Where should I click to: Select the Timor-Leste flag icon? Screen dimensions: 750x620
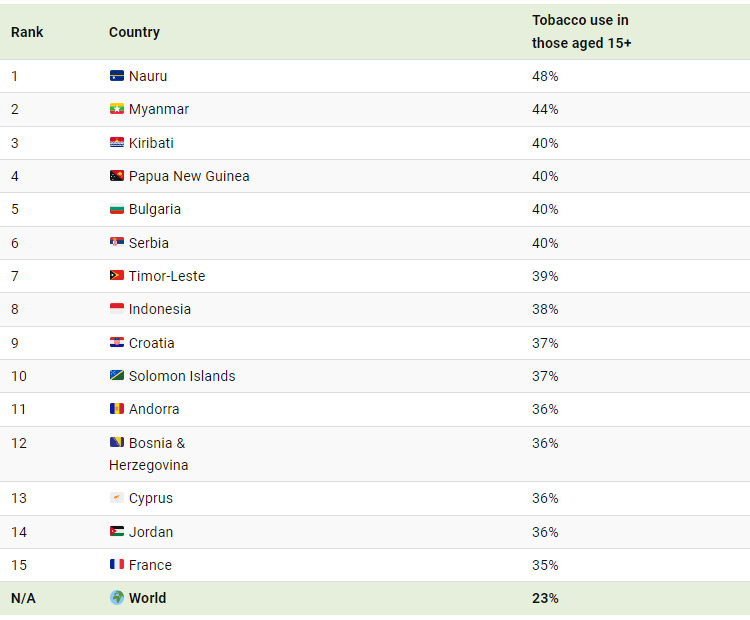116,276
